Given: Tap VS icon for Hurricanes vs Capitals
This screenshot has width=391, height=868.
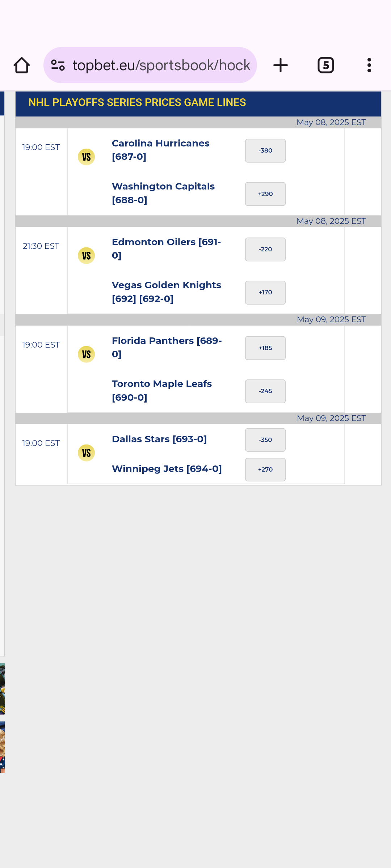Looking at the screenshot, I should [x=87, y=157].
